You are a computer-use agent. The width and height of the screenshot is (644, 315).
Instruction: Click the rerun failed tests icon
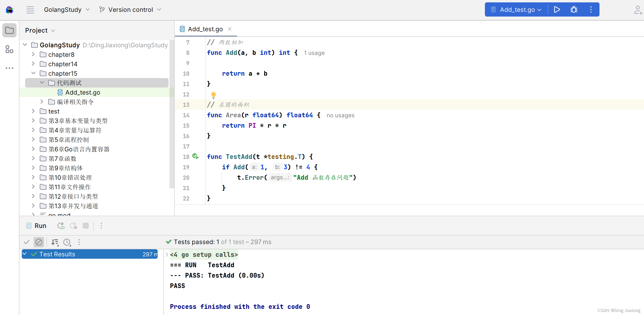tap(73, 226)
